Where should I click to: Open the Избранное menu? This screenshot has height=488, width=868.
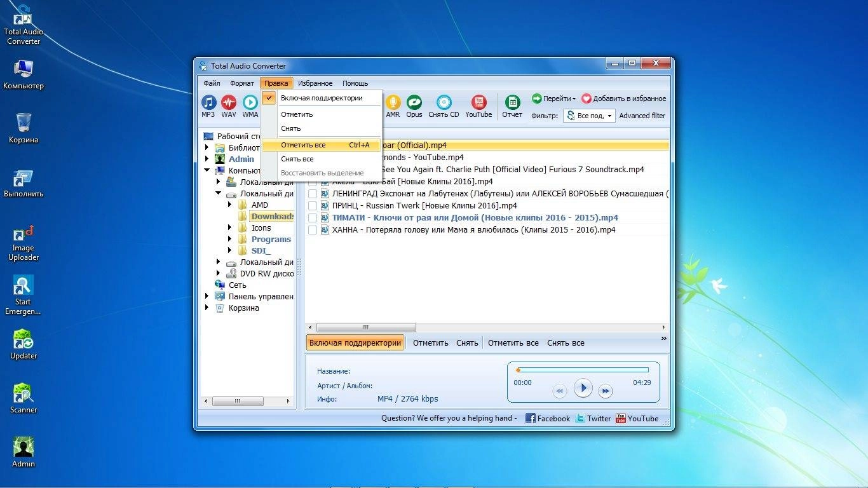315,83
